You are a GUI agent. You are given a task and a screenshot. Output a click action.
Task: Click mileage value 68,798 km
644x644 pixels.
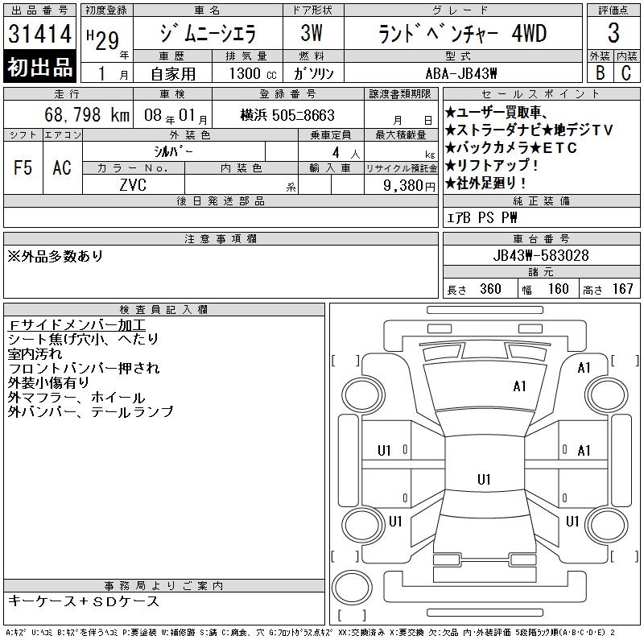point(87,114)
